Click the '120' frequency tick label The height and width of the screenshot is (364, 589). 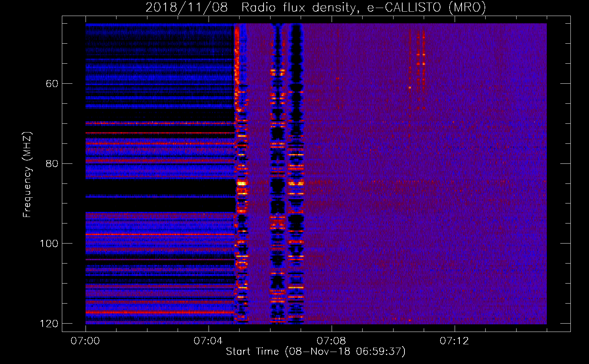[49, 324]
